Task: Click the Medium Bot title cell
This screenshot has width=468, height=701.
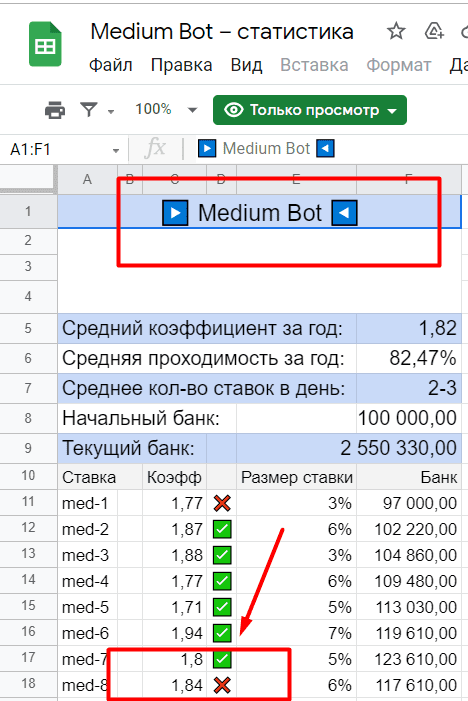Action: 259,212
